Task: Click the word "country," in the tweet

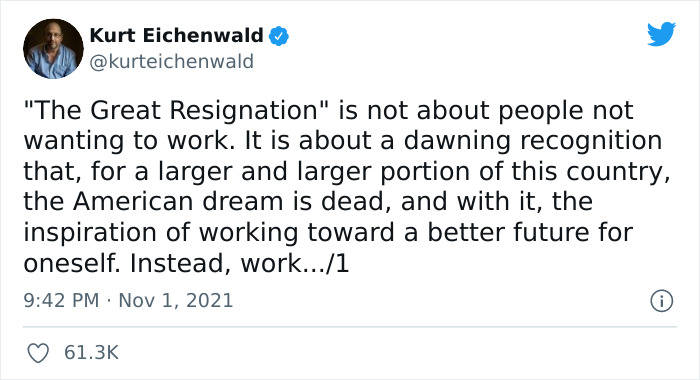Action: tap(618, 172)
